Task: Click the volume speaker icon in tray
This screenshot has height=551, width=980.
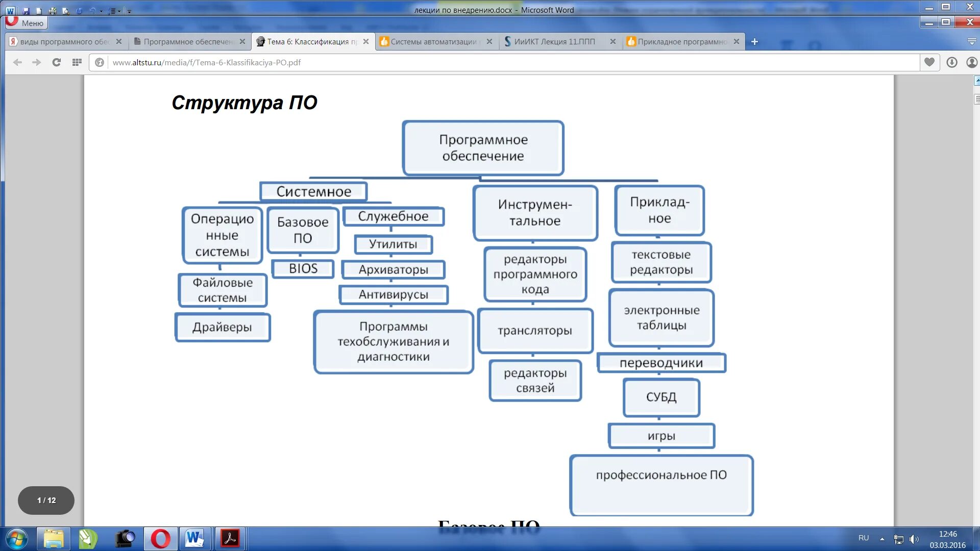Action: pyautogui.click(x=914, y=539)
